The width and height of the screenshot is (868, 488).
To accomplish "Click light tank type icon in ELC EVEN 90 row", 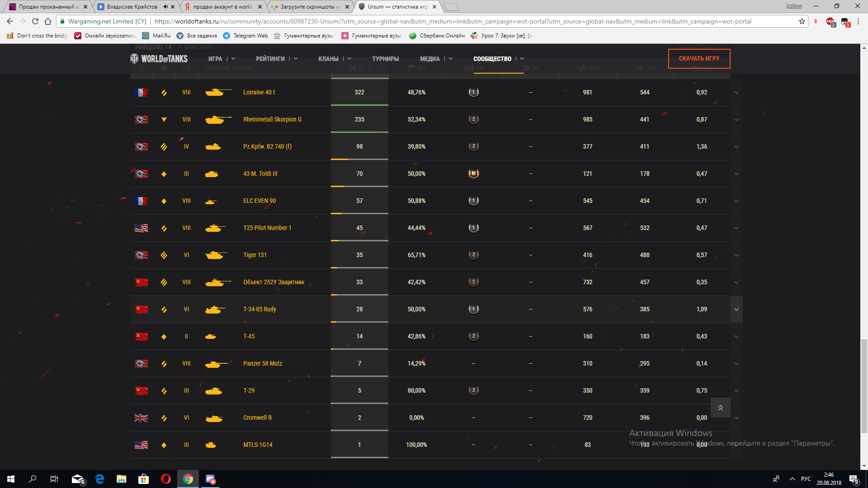I will 164,201.
